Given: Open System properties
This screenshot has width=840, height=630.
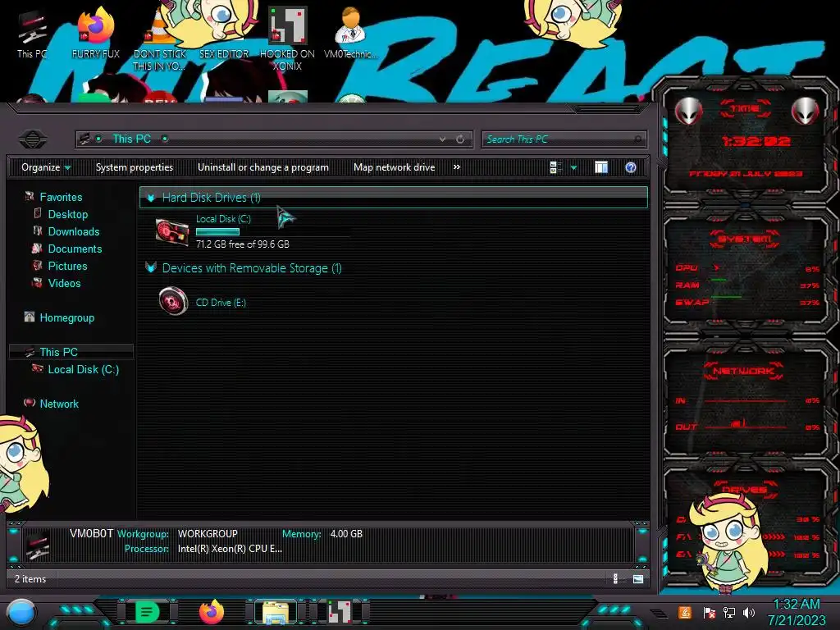Looking at the screenshot, I should [135, 167].
